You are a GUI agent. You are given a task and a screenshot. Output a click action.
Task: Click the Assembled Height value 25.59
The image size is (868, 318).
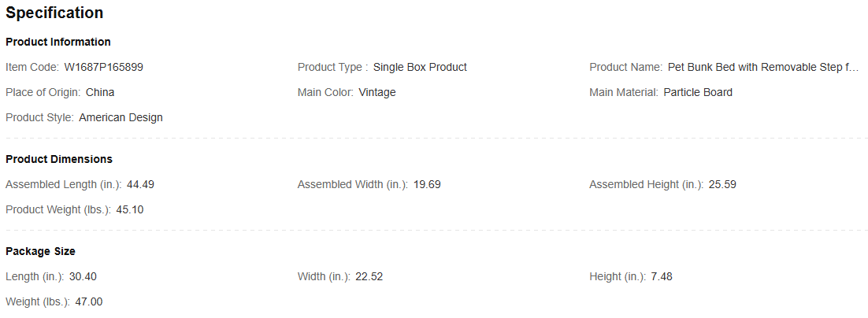721,185
